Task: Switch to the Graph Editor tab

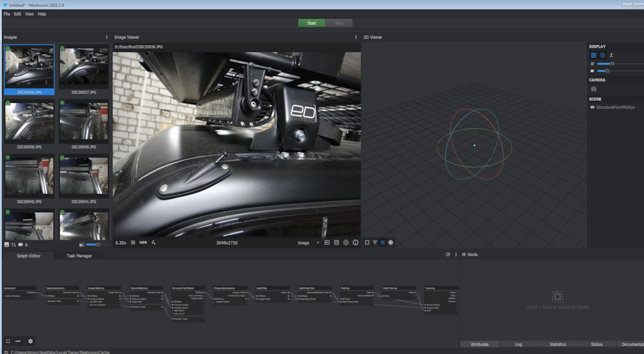Action: 28,256
